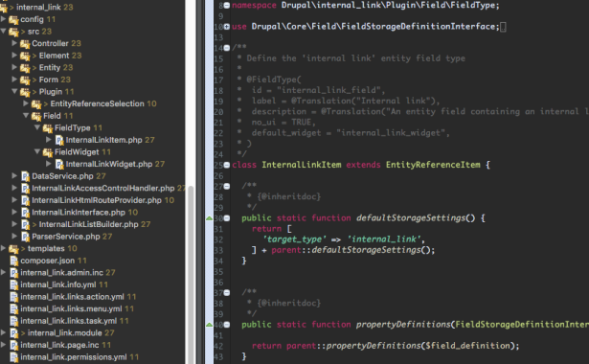This screenshot has height=364, width=589.
Task: Select InternalLinkHtmlRouteProvider.php in tree
Action: [97, 200]
